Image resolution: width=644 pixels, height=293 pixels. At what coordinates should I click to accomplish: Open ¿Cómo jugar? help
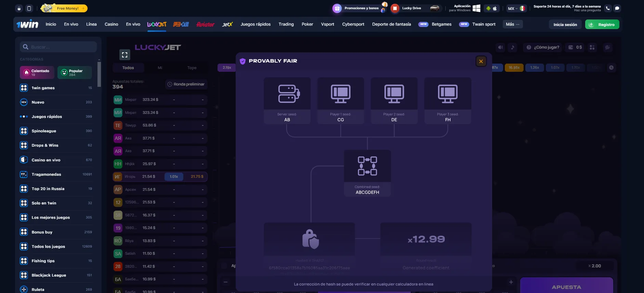point(543,48)
